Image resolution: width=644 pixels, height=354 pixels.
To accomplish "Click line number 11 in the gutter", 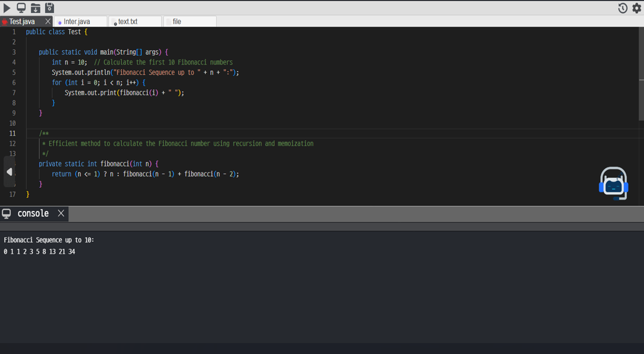I will [x=13, y=133].
